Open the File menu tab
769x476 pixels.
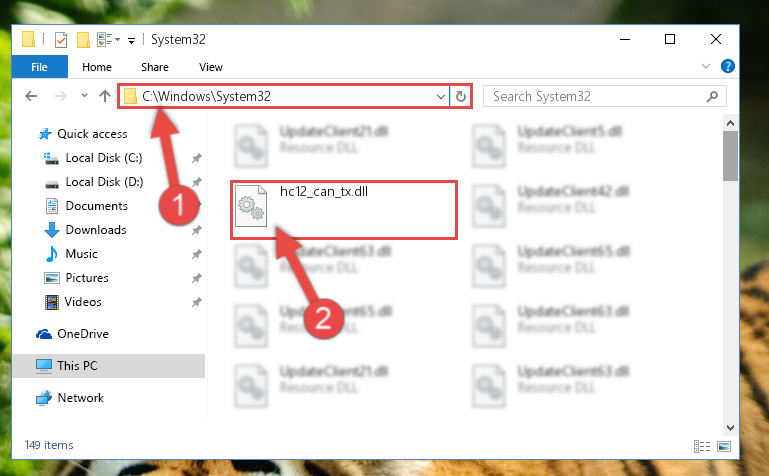39,67
